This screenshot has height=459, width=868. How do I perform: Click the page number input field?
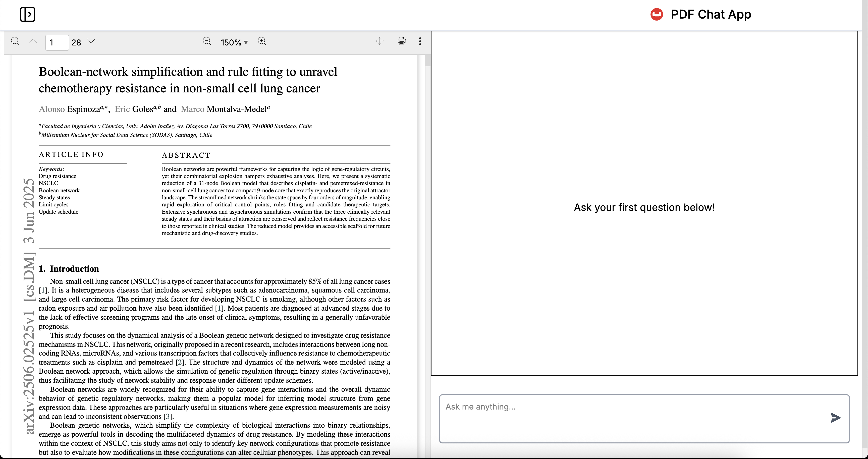coord(57,42)
